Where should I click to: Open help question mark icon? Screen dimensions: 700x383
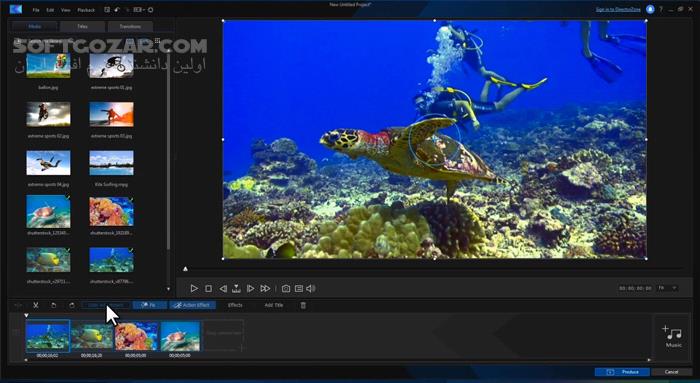click(x=661, y=9)
